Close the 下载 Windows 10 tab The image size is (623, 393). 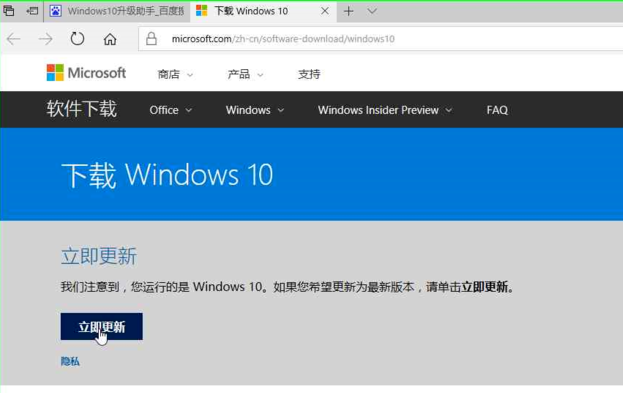tap(325, 11)
